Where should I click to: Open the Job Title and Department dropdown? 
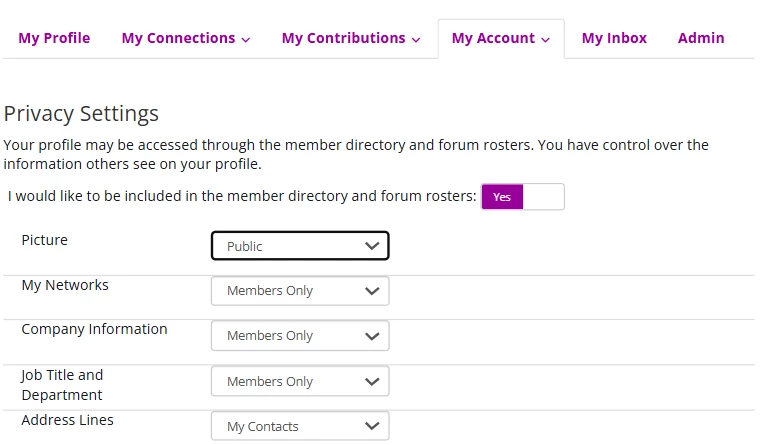[299, 381]
